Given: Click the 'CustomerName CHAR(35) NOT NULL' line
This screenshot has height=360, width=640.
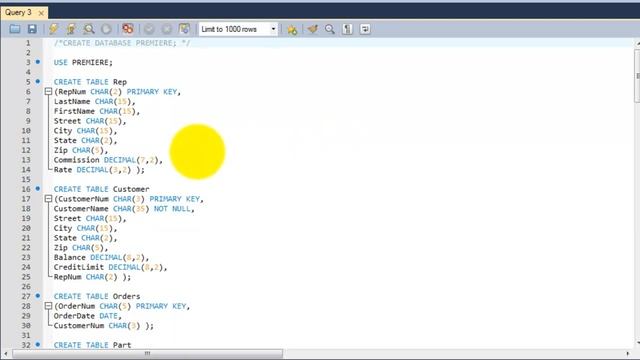Looking at the screenshot, I should (x=124, y=209).
